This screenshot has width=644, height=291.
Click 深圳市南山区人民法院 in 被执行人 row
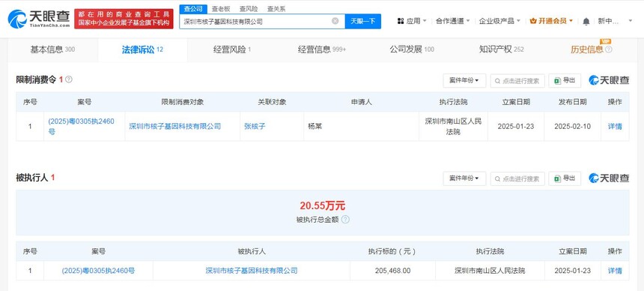pyautogui.click(x=490, y=271)
